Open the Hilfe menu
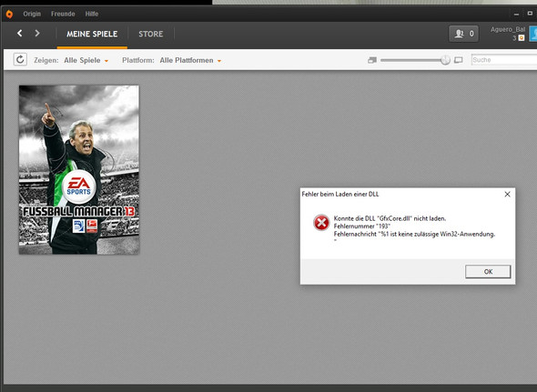This screenshot has height=392, width=537. (92, 14)
